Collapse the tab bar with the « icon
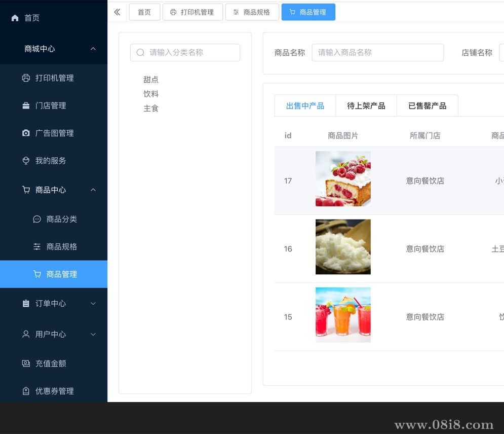504x434 pixels. [x=117, y=12]
